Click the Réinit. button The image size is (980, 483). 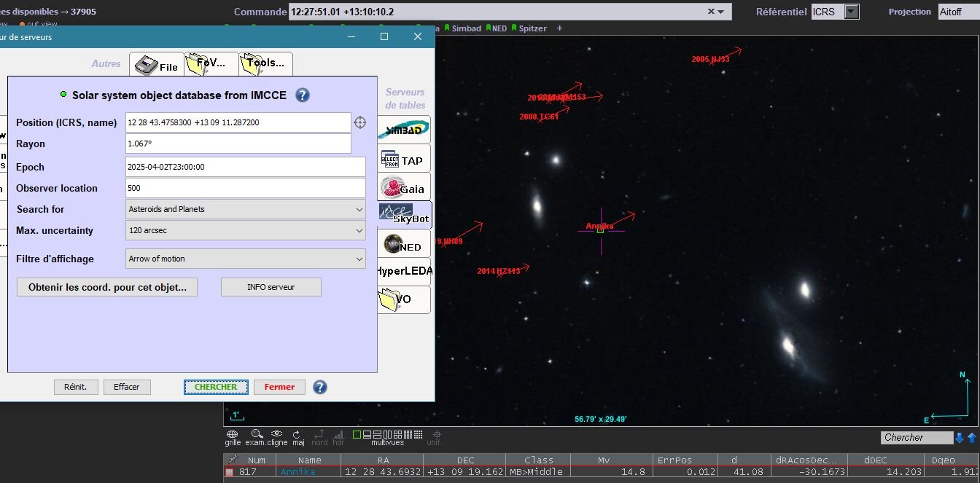pos(76,387)
